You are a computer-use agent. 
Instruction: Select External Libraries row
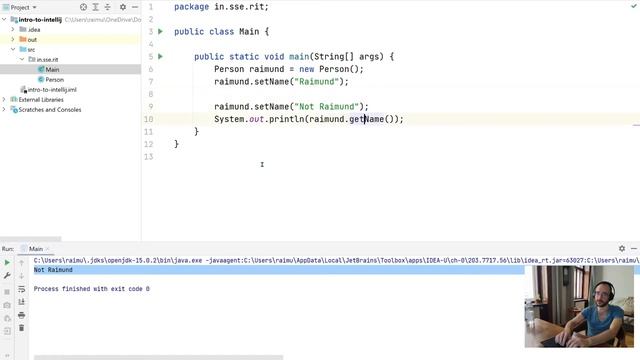pyautogui.click(x=70, y=100)
